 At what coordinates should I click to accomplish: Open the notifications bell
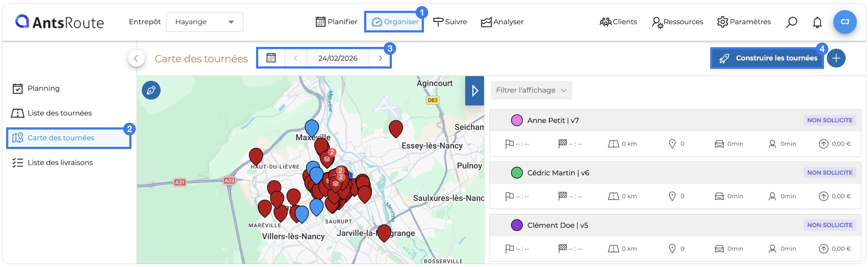pyautogui.click(x=817, y=22)
